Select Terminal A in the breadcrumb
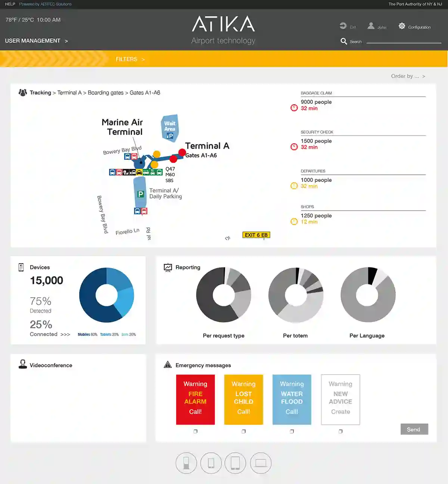 click(69, 93)
